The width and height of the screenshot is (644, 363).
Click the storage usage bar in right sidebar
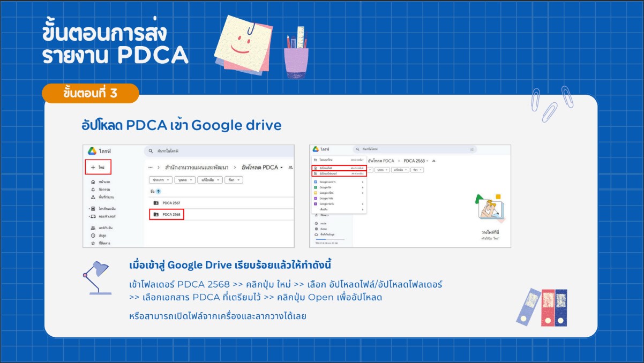[x=330, y=239]
